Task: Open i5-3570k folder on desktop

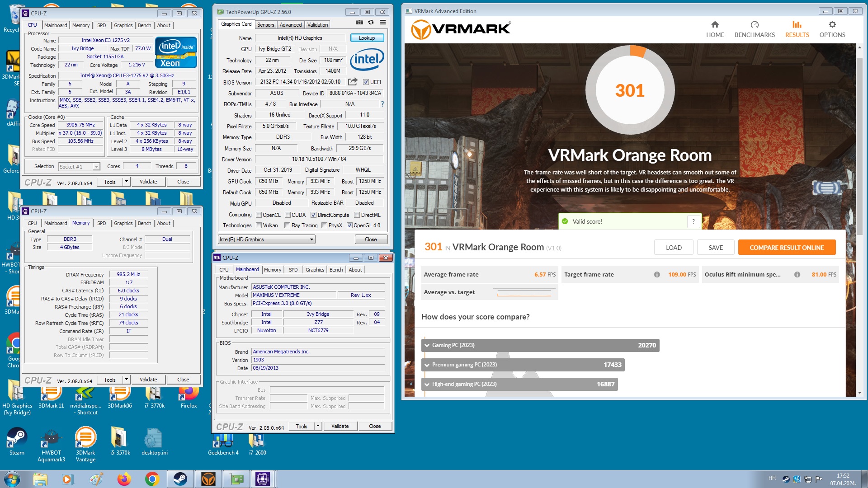Action: coord(120,441)
